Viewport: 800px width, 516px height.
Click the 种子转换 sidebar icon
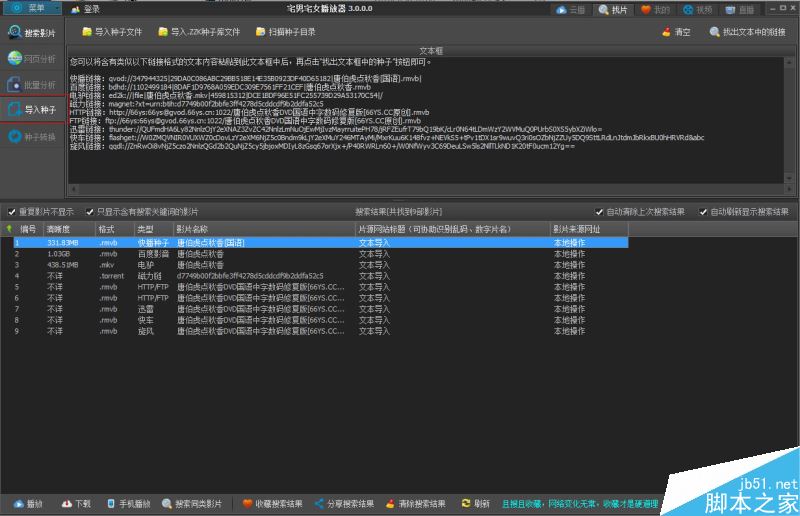pyautogui.click(x=15, y=137)
